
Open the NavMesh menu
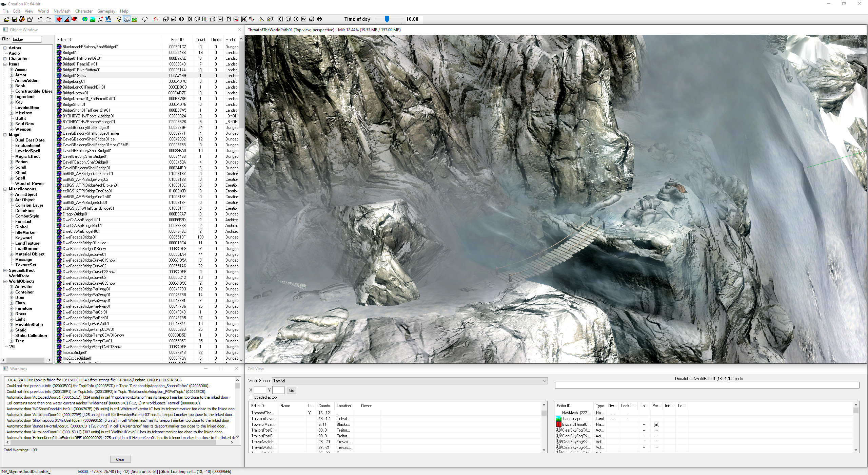coord(62,11)
